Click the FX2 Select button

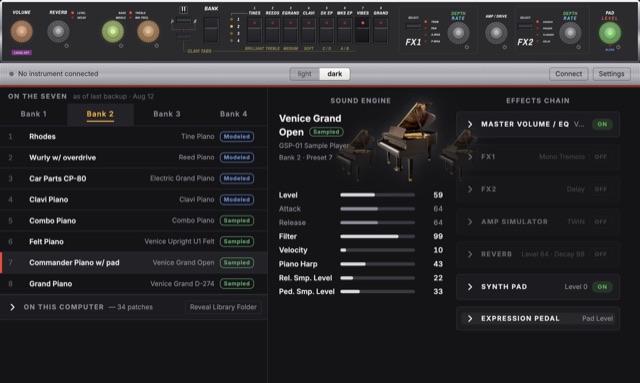(x=525, y=27)
